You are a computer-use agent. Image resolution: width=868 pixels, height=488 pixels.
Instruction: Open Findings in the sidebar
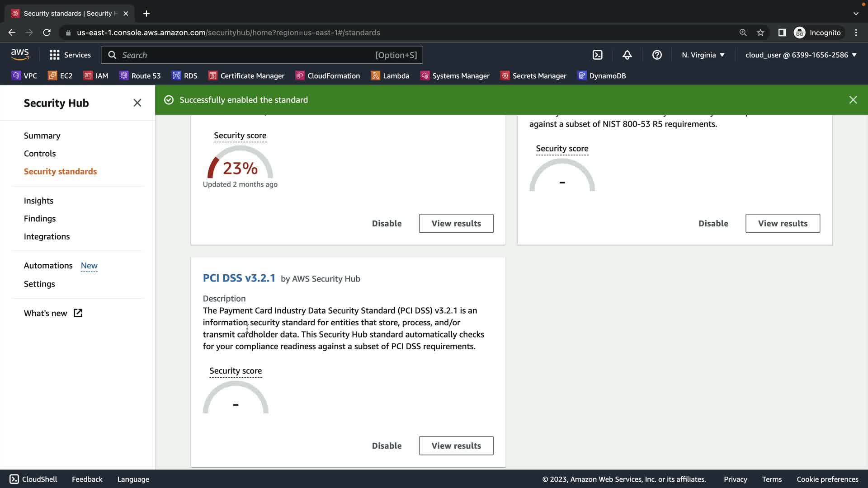point(40,219)
